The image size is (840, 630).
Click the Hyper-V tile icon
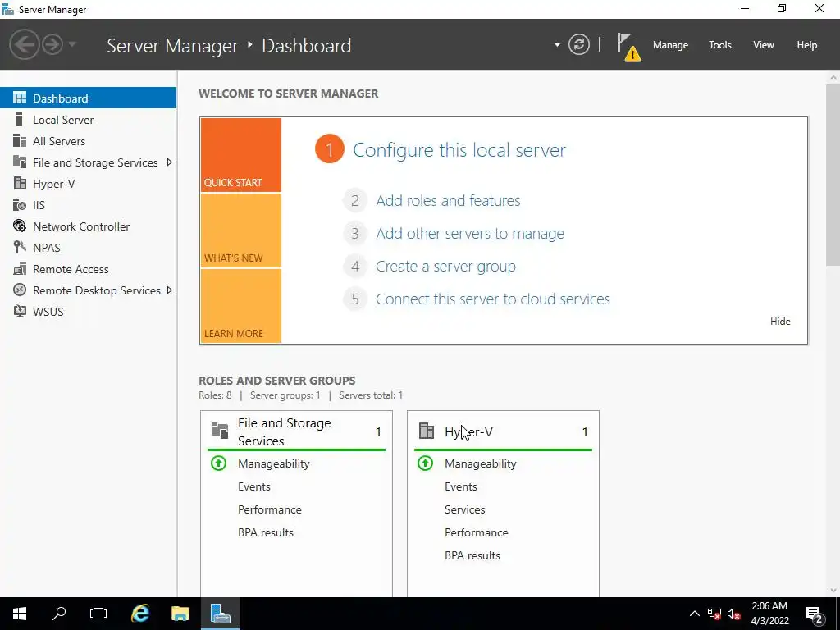(427, 431)
